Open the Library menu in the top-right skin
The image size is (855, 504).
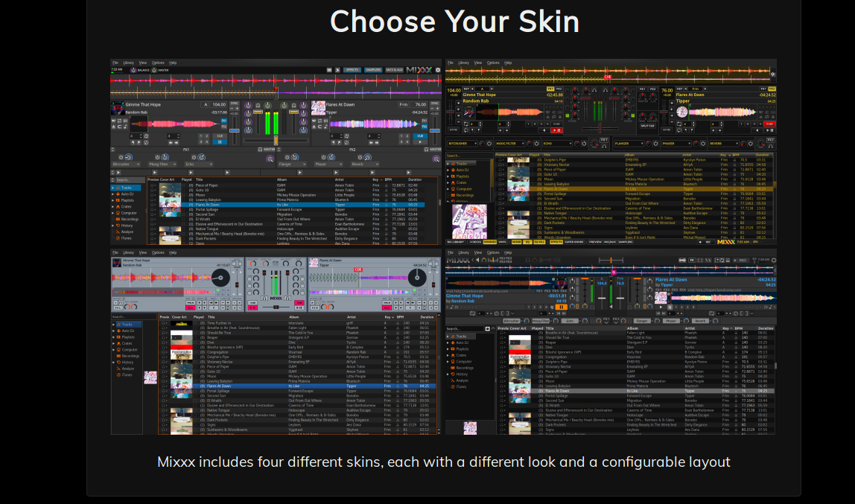coord(463,63)
